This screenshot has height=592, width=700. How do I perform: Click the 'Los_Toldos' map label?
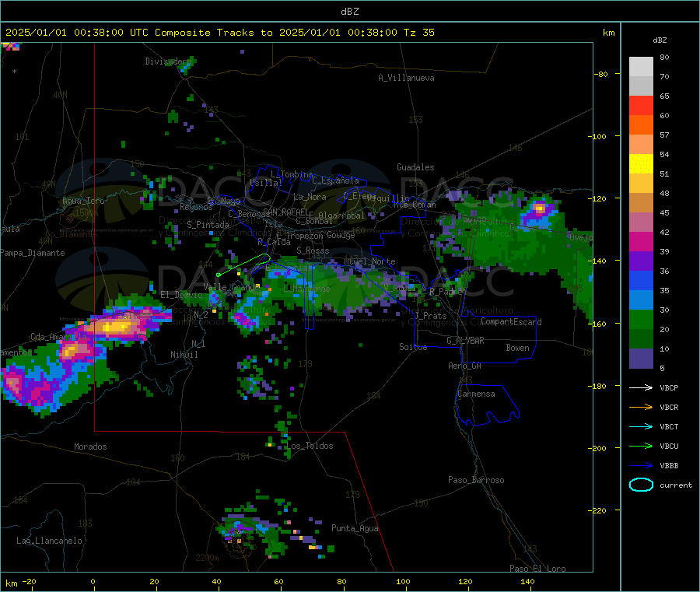coord(310,446)
